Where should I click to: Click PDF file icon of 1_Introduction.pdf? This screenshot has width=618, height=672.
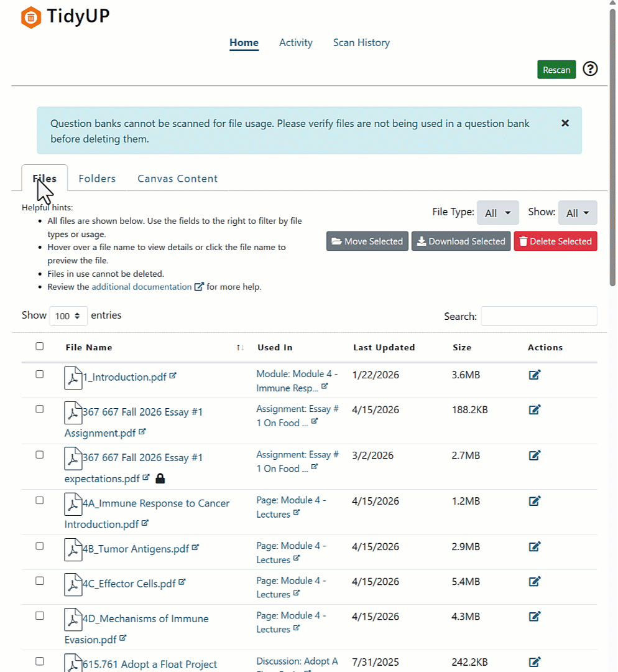73,378
